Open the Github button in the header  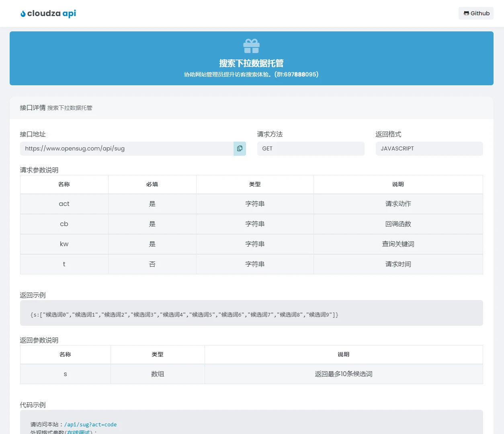pos(476,13)
